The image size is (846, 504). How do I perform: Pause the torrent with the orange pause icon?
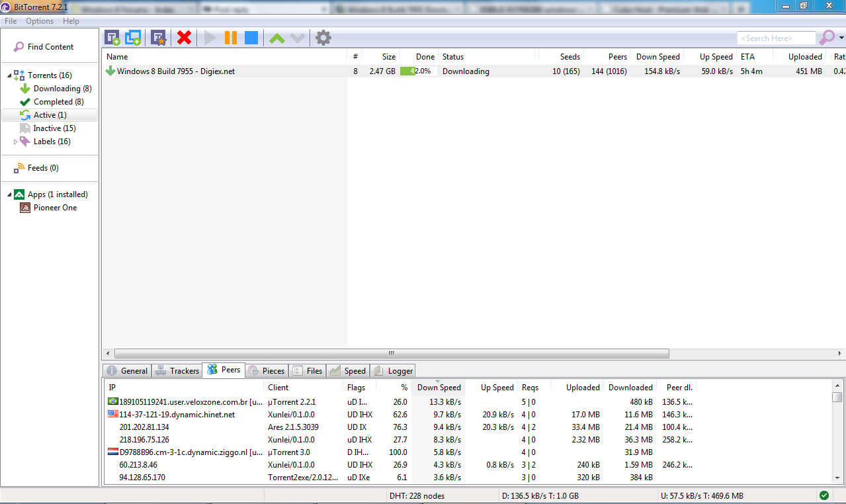point(231,38)
